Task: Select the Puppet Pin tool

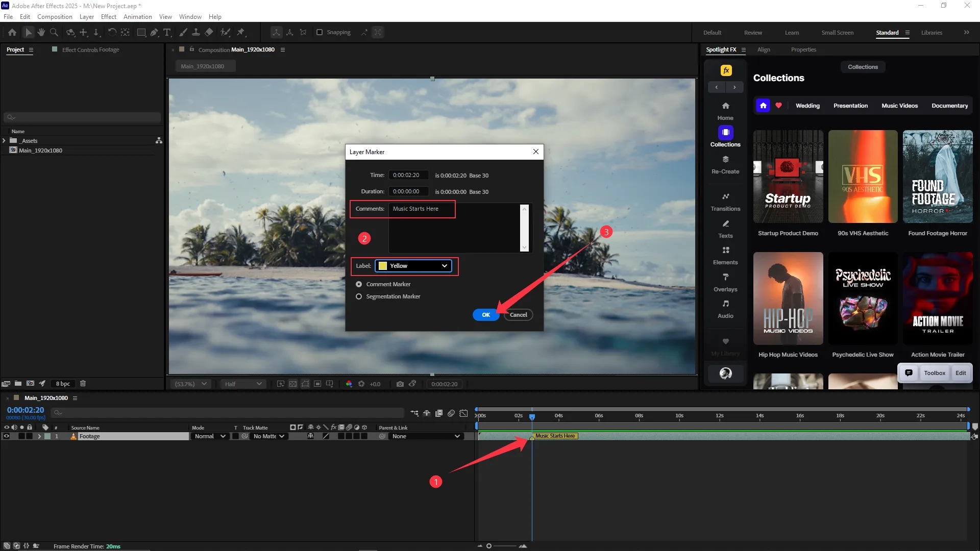Action: (x=241, y=32)
